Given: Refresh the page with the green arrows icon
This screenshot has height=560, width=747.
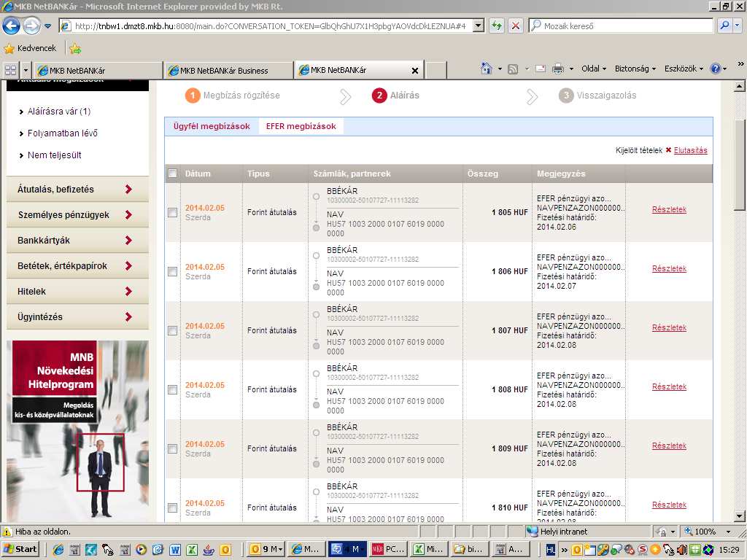Looking at the screenshot, I should [496, 26].
